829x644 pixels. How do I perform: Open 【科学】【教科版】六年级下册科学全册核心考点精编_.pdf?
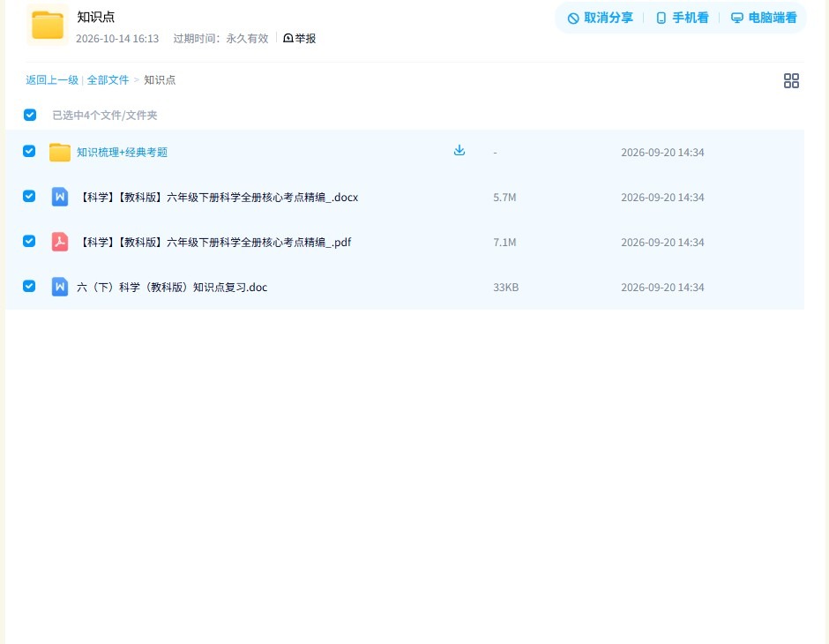[214, 242]
